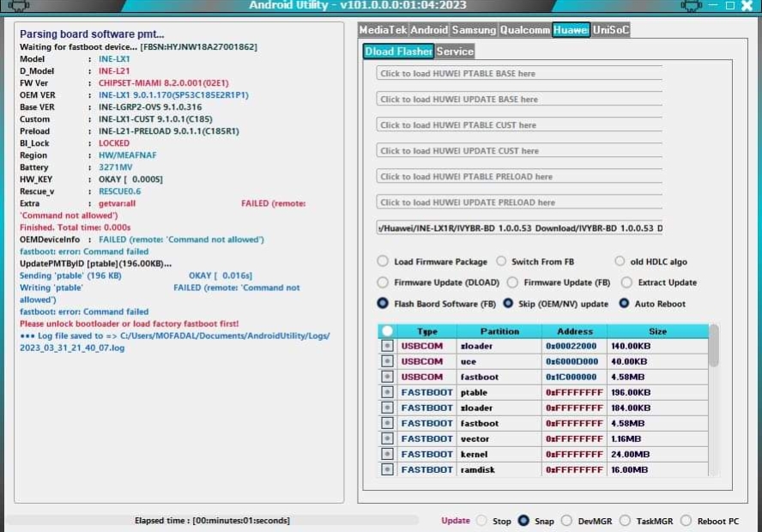Check the FASTBOOT ptable partition row box
This screenshot has height=532, width=762.
(387, 392)
